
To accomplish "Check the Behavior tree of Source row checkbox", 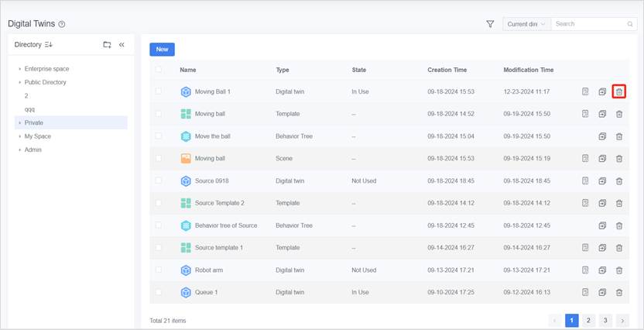I will tap(159, 225).
